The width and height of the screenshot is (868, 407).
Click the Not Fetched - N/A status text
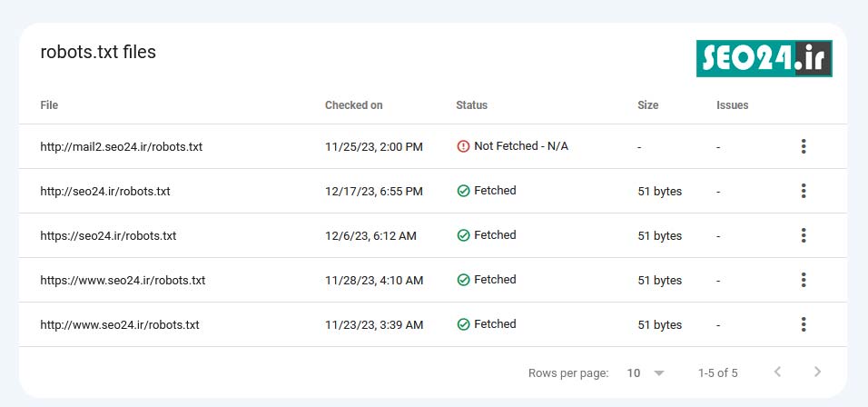(x=521, y=146)
